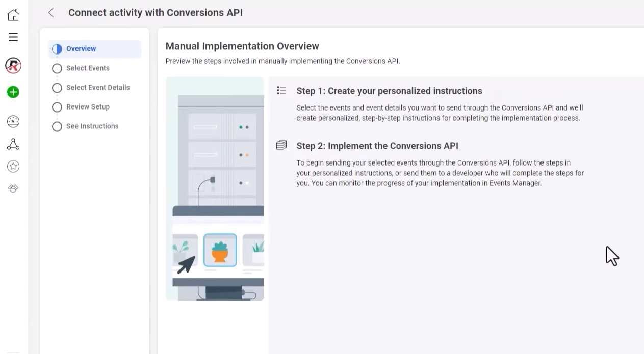Click the Step 1 checklist icon
The image size is (644, 354).
click(281, 91)
